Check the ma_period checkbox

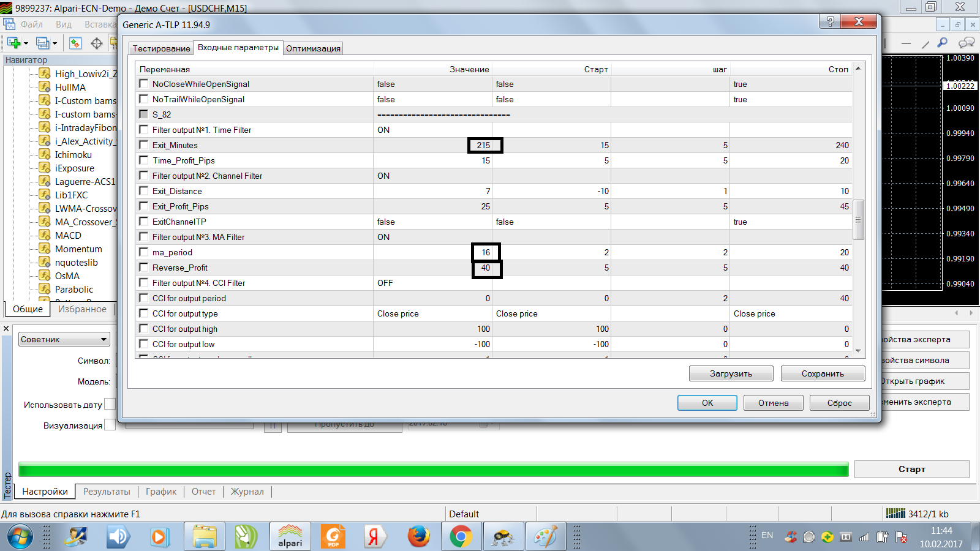pyautogui.click(x=144, y=252)
